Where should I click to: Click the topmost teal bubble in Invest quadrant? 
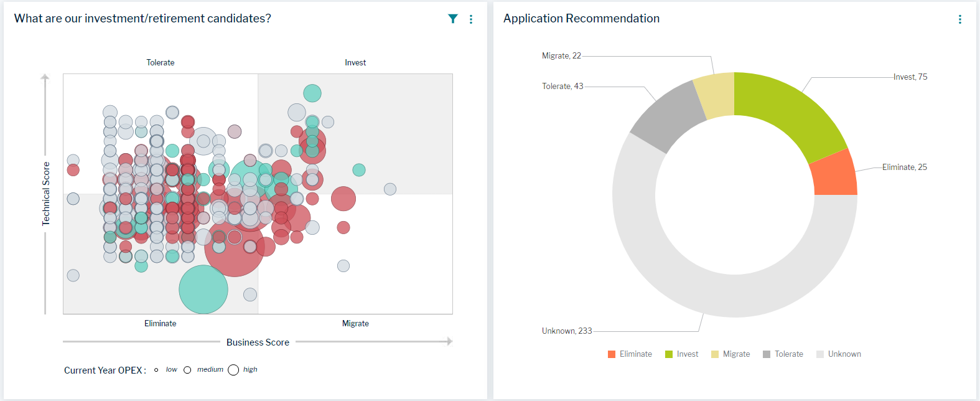click(312, 93)
